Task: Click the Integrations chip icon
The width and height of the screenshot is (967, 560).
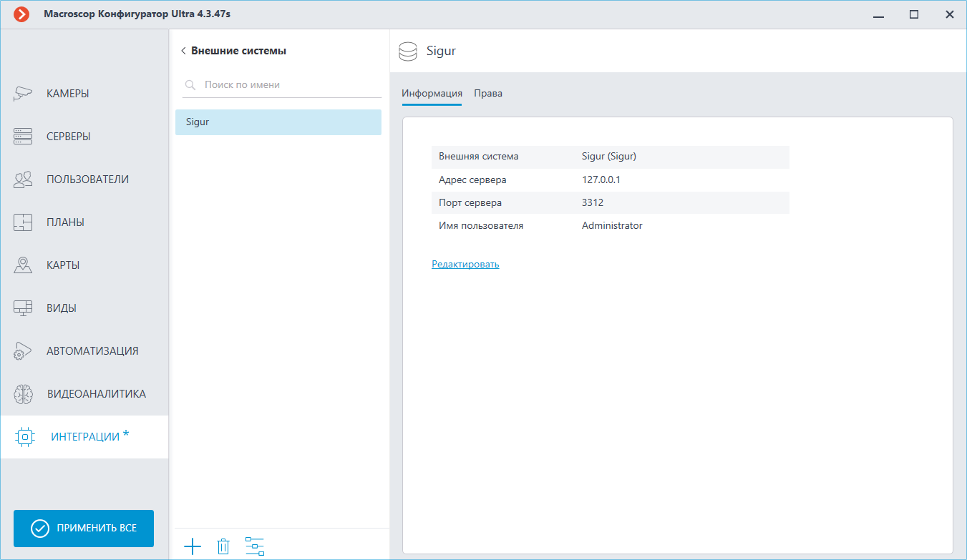Action: (24, 437)
